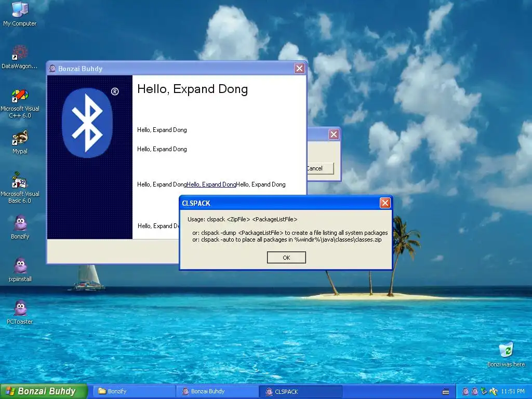Switch to Bonzai Buhdy taskbar item

tap(217, 392)
